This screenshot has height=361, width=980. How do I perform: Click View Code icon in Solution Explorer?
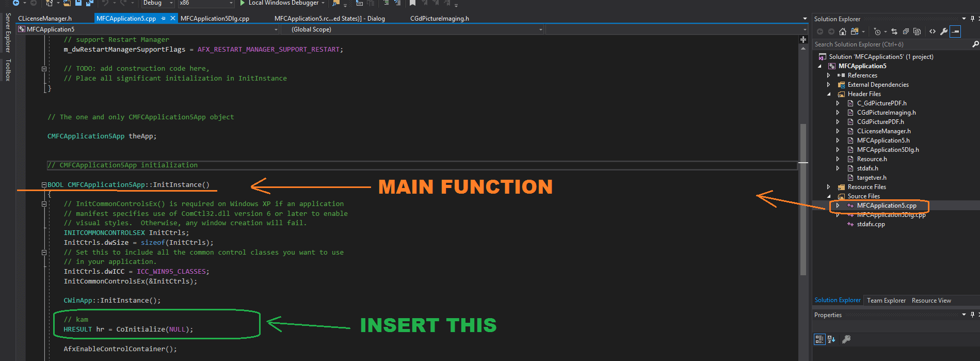coord(933,32)
